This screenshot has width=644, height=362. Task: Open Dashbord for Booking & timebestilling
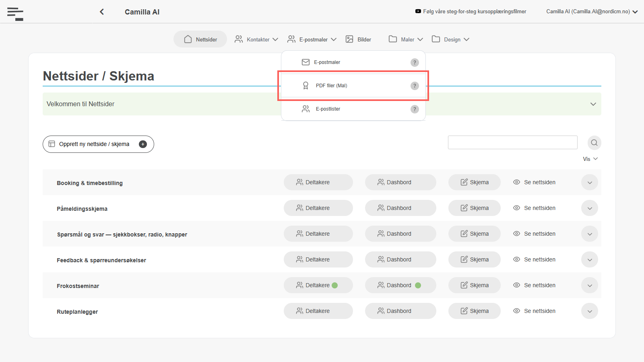coord(400,182)
